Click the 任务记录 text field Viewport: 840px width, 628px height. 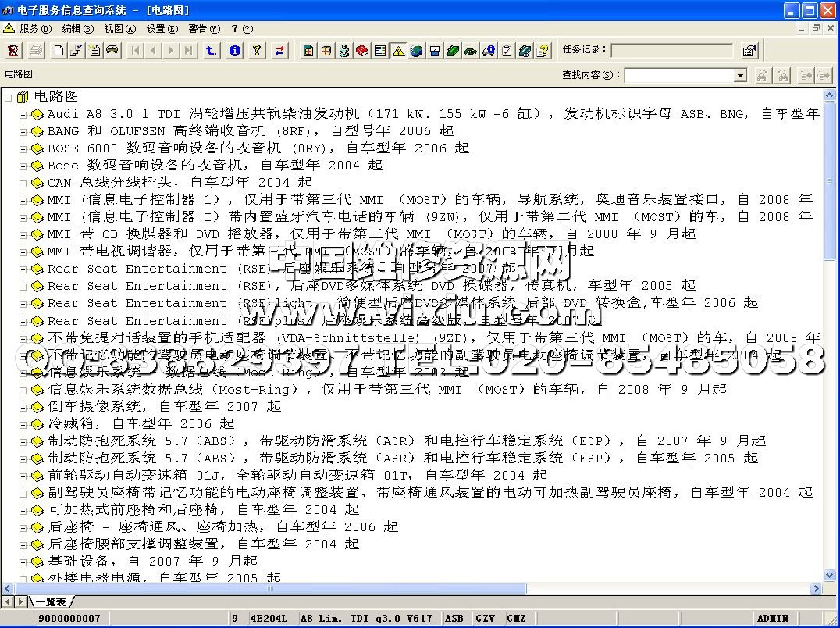tap(672, 51)
